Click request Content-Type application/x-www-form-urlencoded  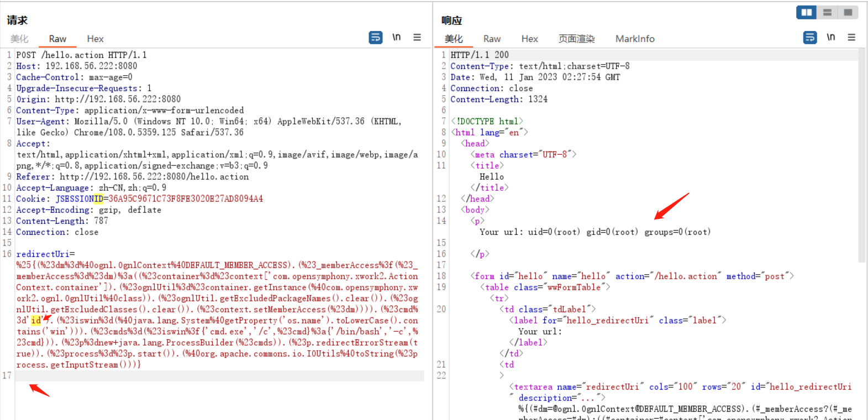pyautogui.click(x=130, y=111)
